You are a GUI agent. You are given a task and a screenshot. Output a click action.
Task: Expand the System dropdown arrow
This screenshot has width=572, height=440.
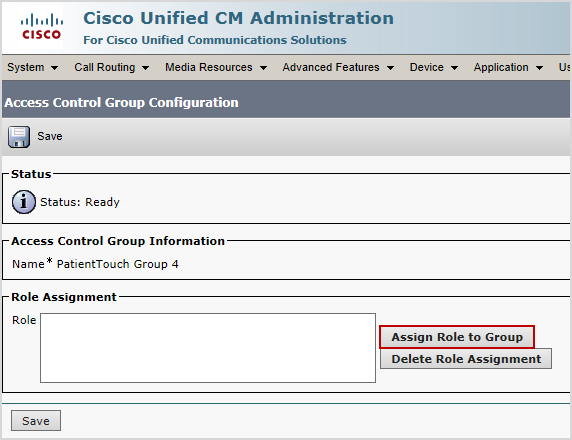pos(54,68)
